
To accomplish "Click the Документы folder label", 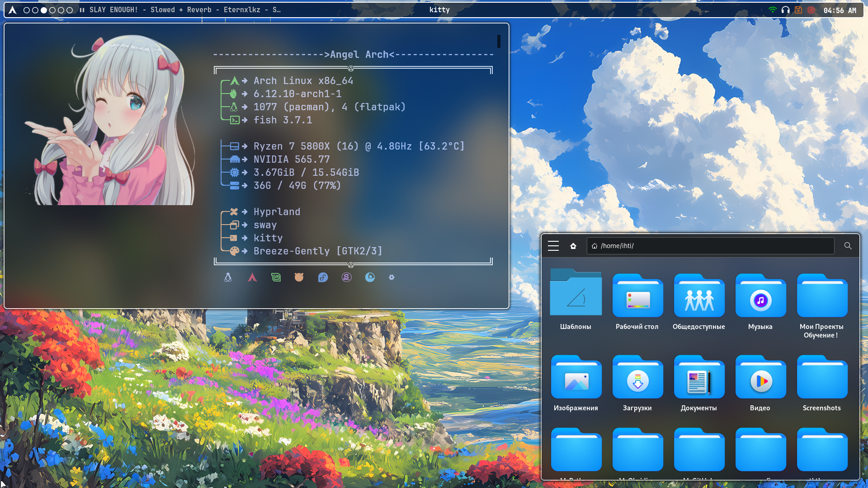I will coord(699,408).
